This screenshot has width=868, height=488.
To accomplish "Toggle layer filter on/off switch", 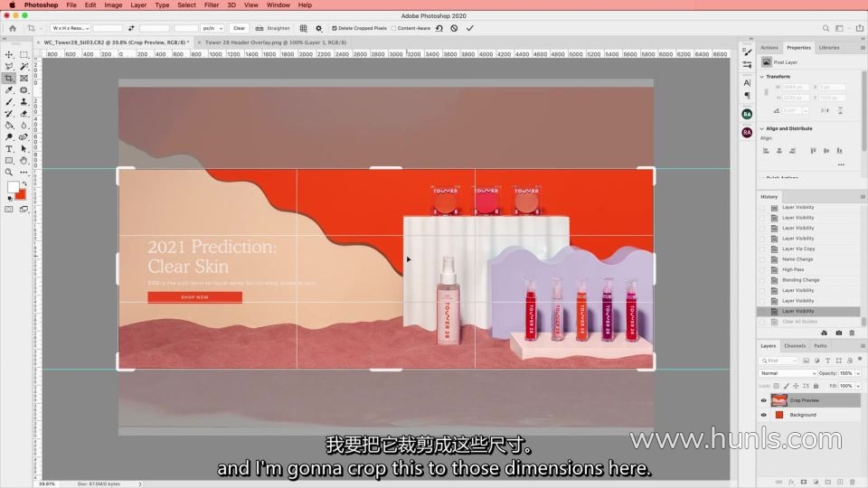I will click(860, 360).
